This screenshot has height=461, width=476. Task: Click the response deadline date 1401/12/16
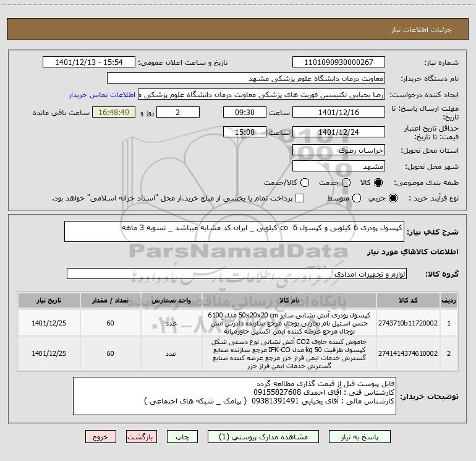click(x=339, y=112)
